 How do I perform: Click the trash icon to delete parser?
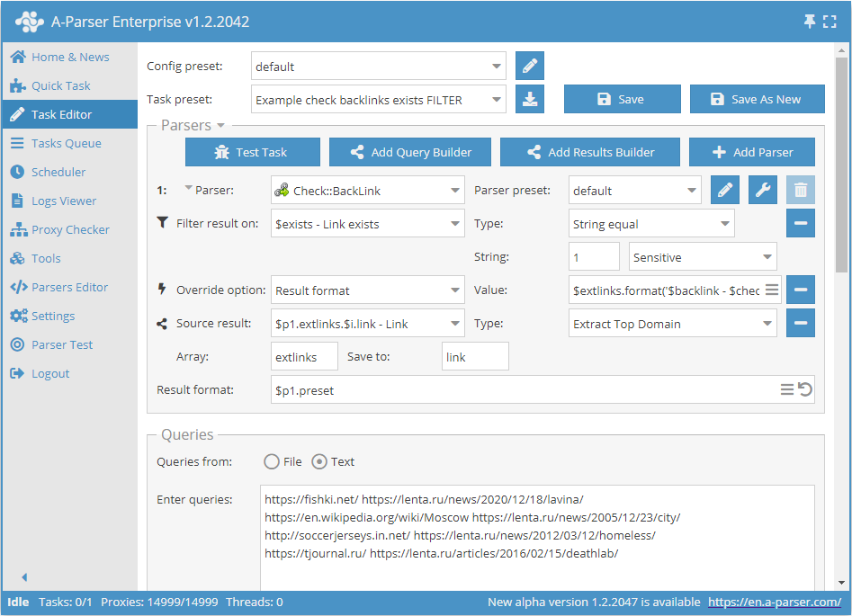click(801, 190)
